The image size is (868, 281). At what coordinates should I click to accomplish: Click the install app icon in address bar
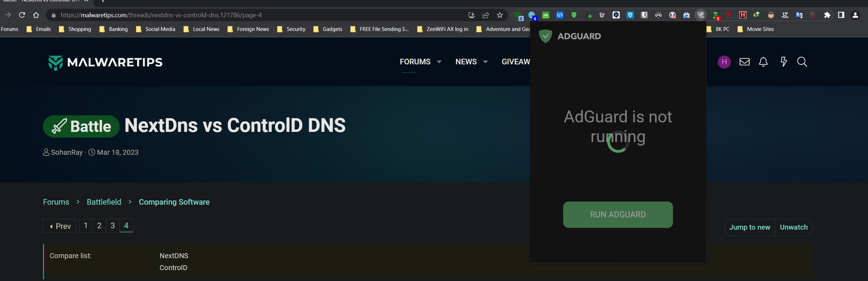click(x=472, y=15)
